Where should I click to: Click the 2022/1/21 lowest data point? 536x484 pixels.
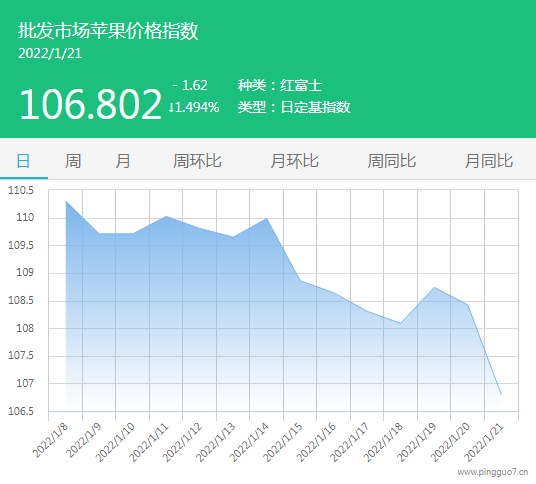tap(501, 394)
